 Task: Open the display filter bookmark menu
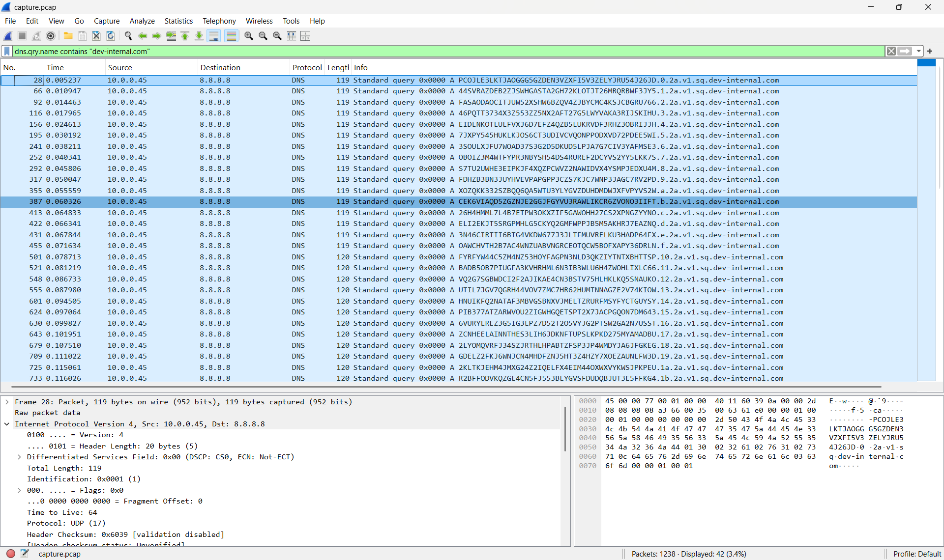coord(7,51)
